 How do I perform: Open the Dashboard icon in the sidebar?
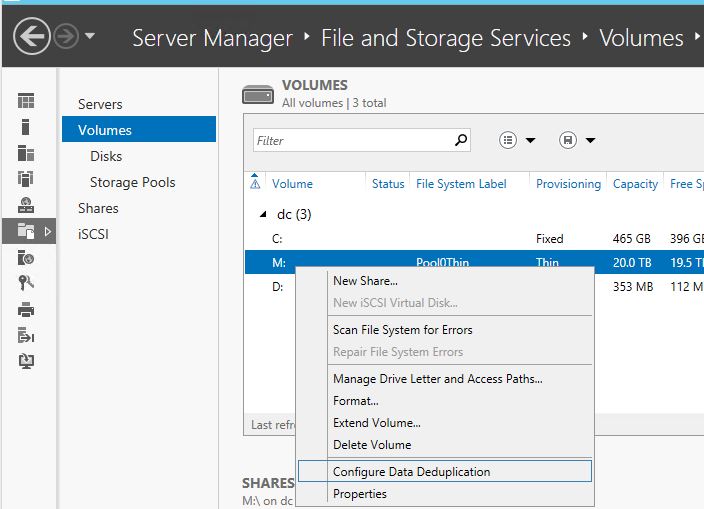click(x=26, y=101)
